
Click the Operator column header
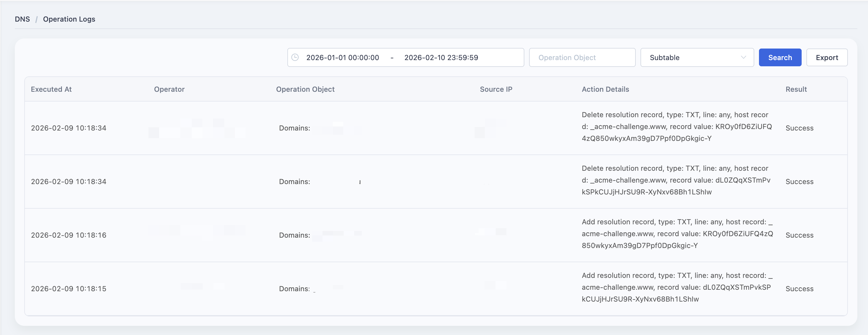169,89
